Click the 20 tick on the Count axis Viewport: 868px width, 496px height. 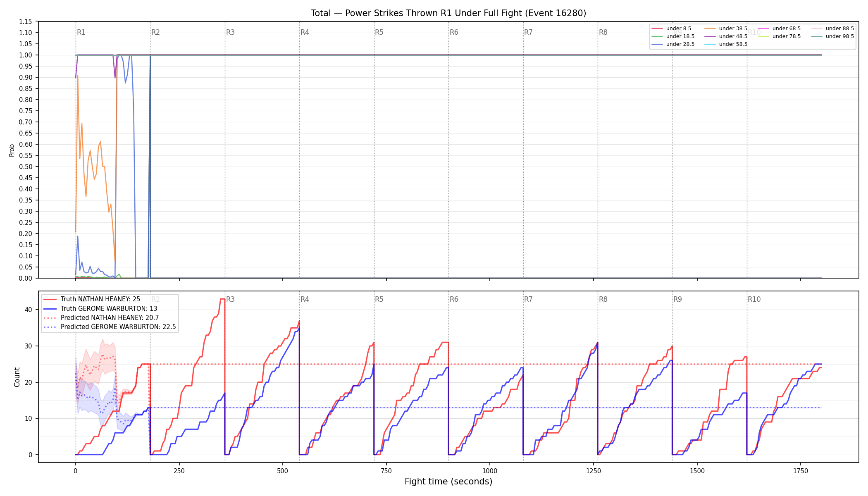(x=28, y=382)
